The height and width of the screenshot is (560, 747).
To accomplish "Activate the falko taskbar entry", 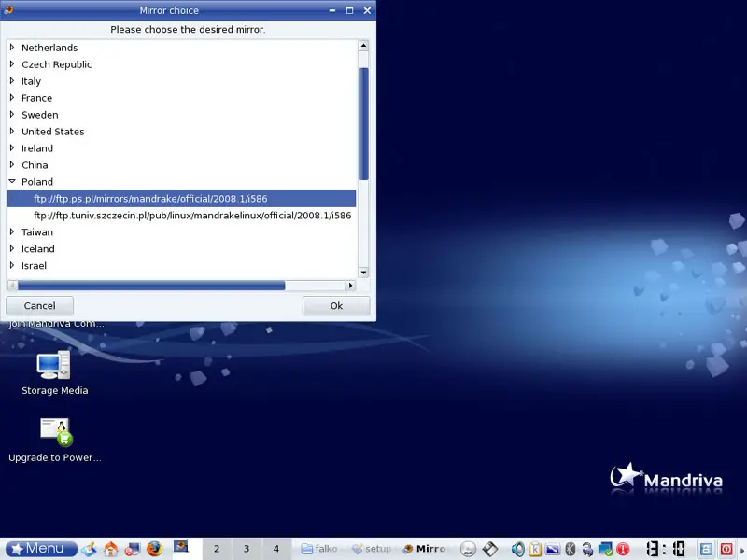I will point(319,549).
